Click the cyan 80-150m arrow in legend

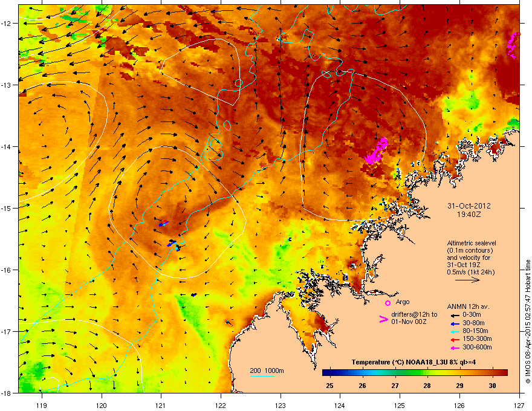click(455, 332)
